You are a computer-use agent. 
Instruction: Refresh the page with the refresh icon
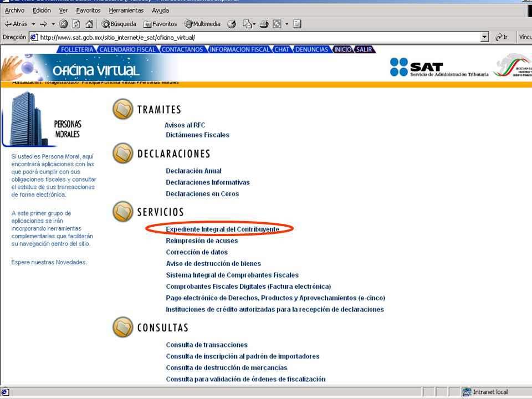point(76,24)
